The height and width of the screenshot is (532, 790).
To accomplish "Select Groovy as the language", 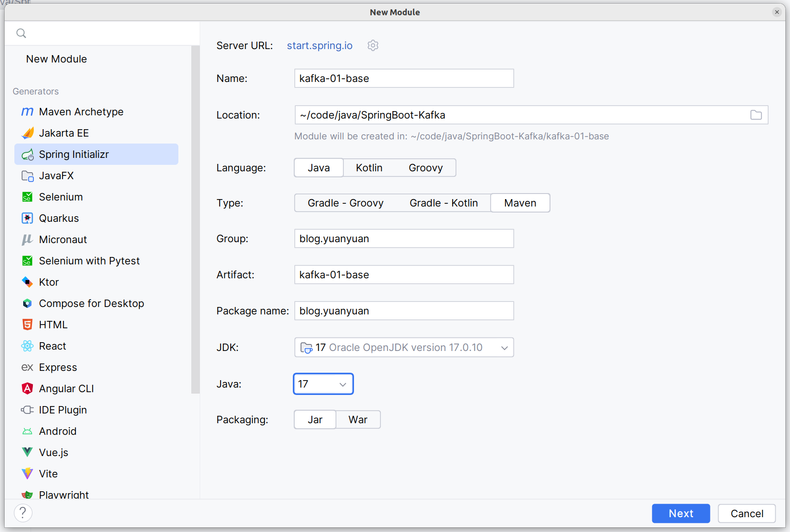I will pos(425,168).
